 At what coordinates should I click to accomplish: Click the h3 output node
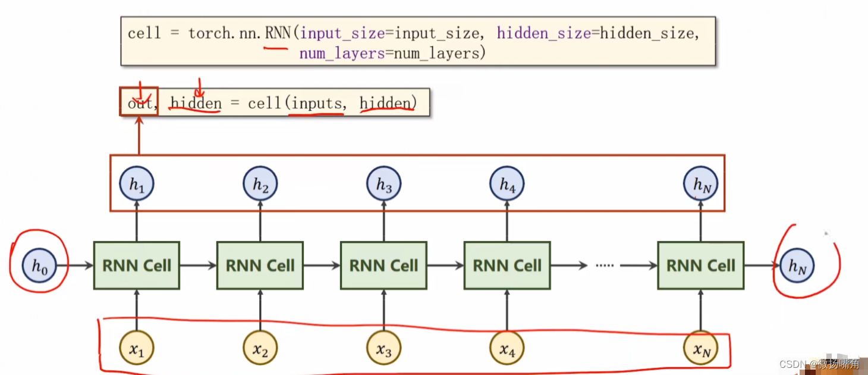pyautogui.click(x=384, y=183)
